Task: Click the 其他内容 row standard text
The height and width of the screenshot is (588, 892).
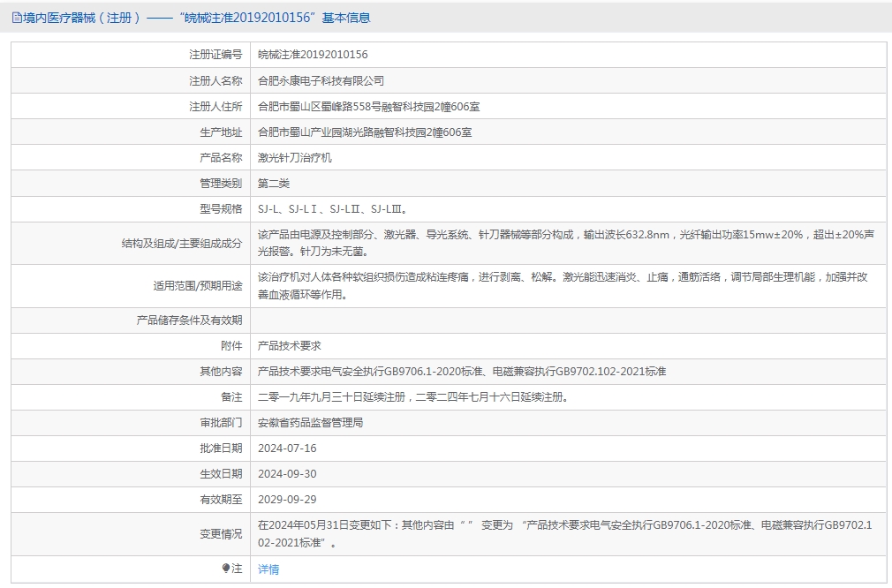Action: (x=462, y=372)
